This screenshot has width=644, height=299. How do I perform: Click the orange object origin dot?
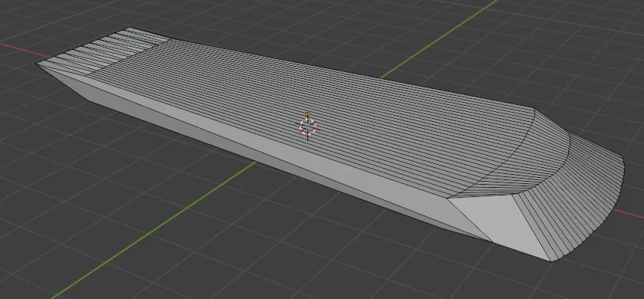tap(308, 114)
